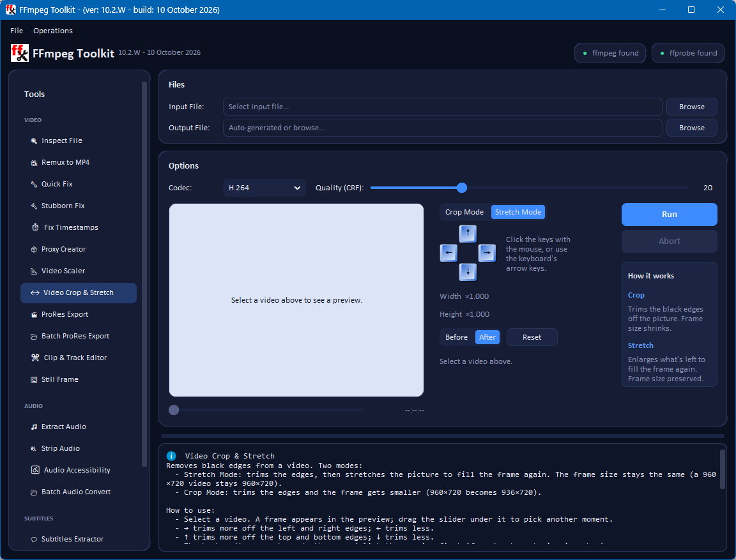Viewport: 736px width, 560px height.
Task: Select Remux to MP4 tool
Action: (79, 162)
